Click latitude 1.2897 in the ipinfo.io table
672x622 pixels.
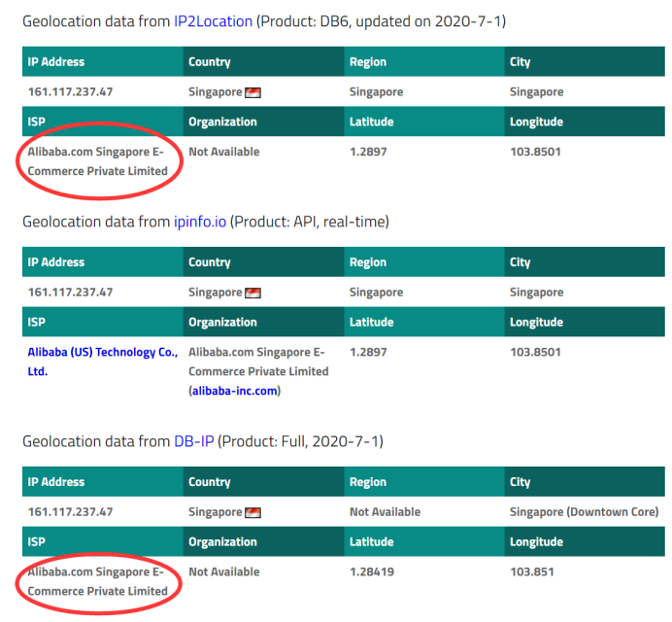click(368, 352)
